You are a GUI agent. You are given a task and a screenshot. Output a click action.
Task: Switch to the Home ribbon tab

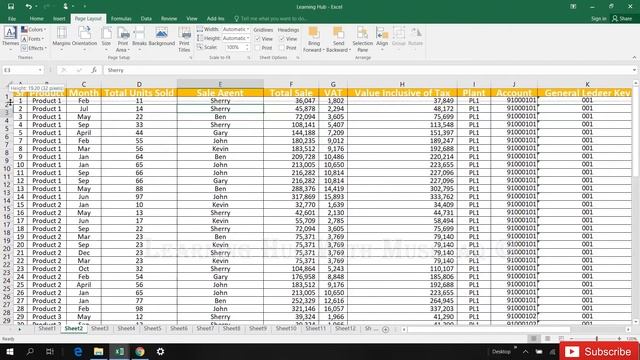(36, 19)
